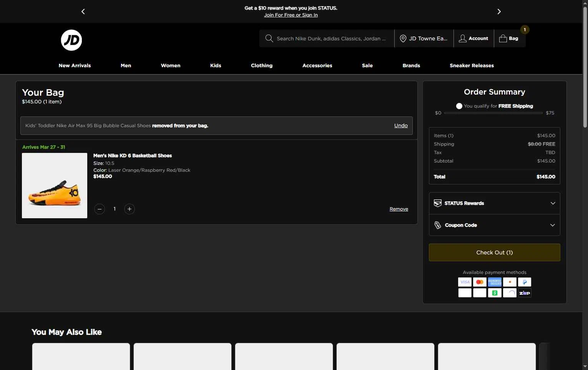Open the Men's Nike KD 6 Basketball Shoes title
This screenshot has width=588, height=370.
(133, 156)
